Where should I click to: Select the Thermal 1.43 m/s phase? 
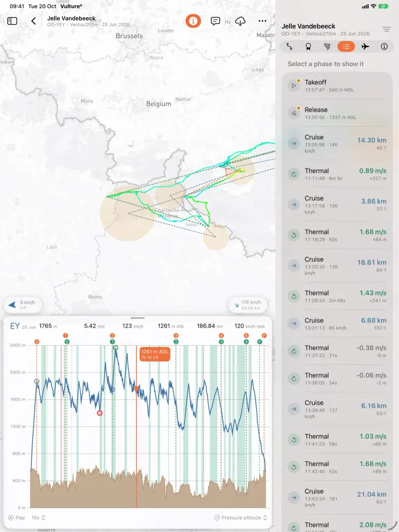tap(337, 296)
